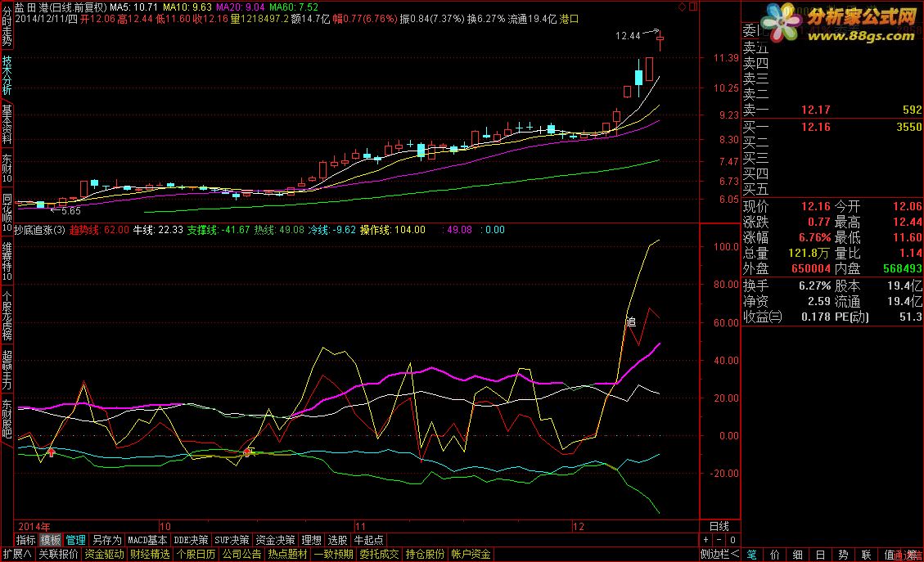Click the window layout icon above chart
924x562 pixels.
tap(693, 7)
